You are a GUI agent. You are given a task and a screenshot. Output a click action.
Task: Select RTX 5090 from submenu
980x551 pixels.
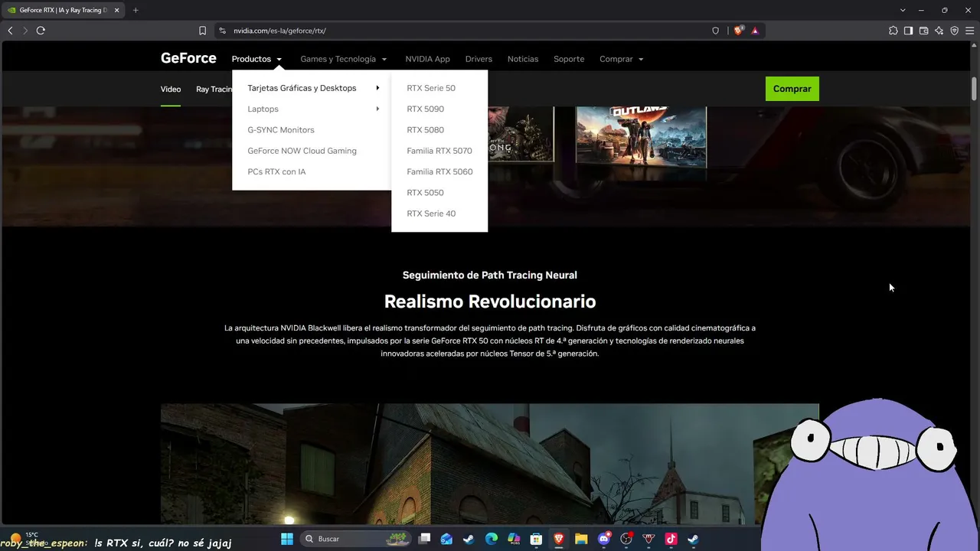point(425,109)
